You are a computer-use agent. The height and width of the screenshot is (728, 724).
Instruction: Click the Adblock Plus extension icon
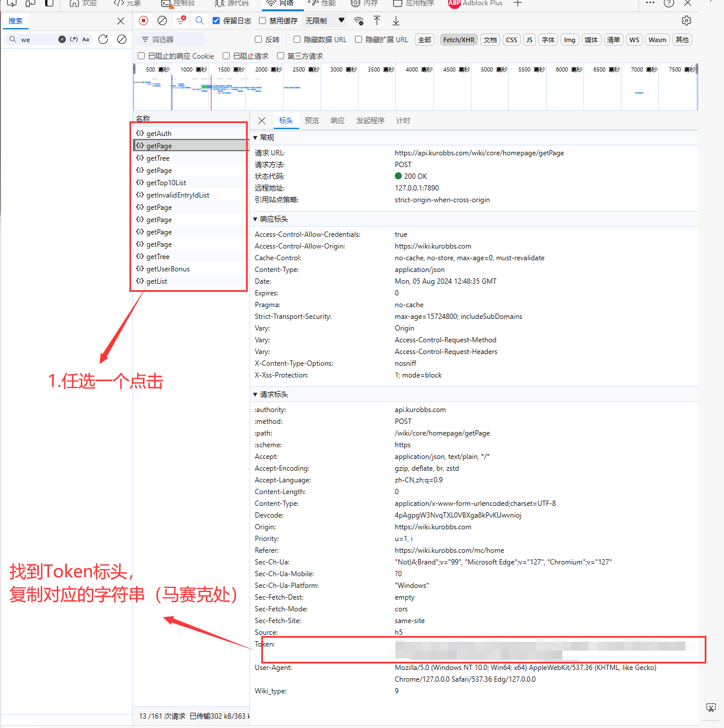[455, 3]
